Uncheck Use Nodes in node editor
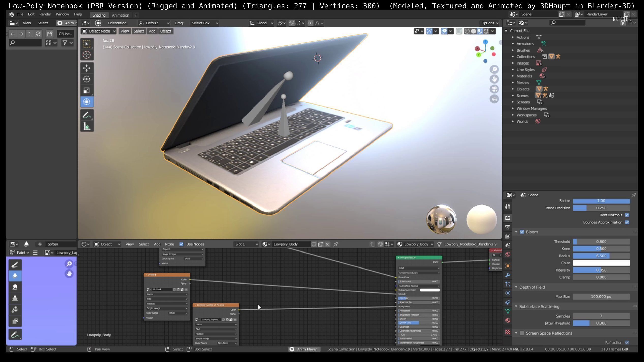Image resolution: width=644 pixels, height=362 pixels. tap(181, 244)
